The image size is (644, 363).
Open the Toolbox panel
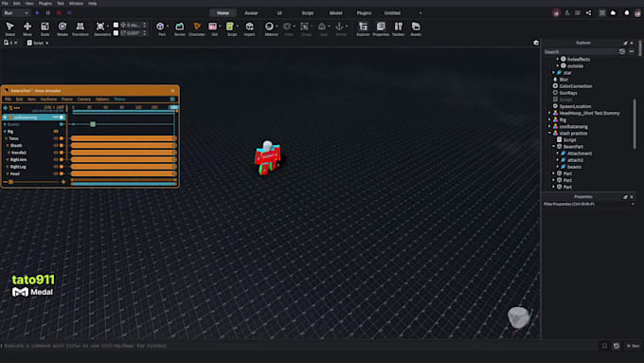pyautogui.click(x=399, y=28)
